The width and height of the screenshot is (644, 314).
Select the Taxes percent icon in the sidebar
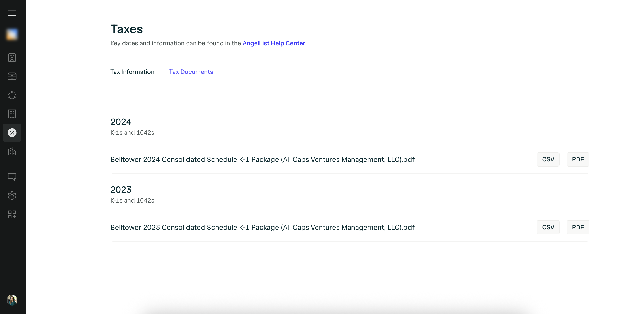pyautogui.click(x=12, y=133)
